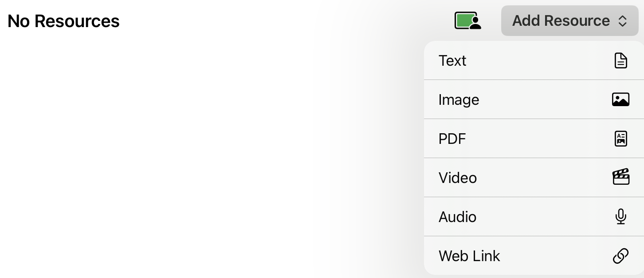
Task: Click the chain link icon beside Web Link
Action: click(620, 256)
